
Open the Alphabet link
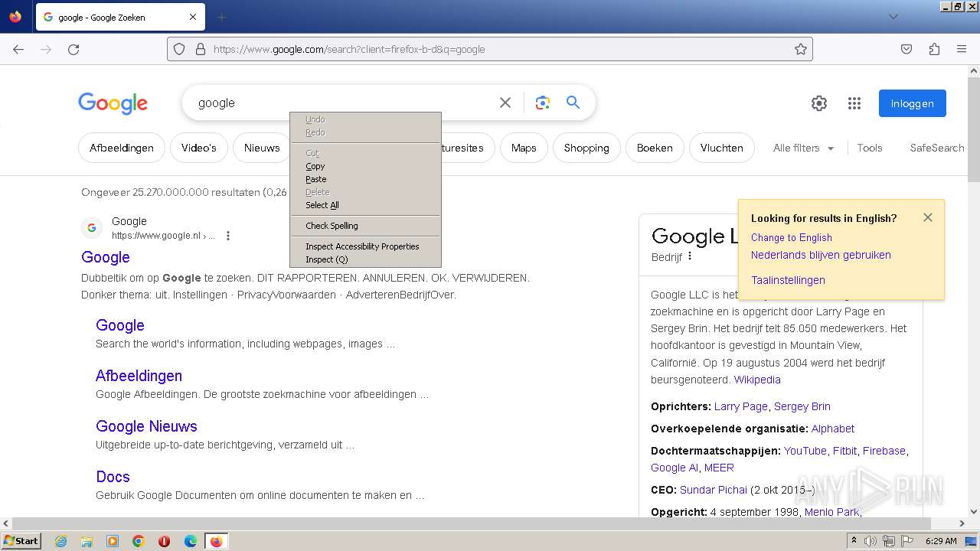click(x=833, y=429)
